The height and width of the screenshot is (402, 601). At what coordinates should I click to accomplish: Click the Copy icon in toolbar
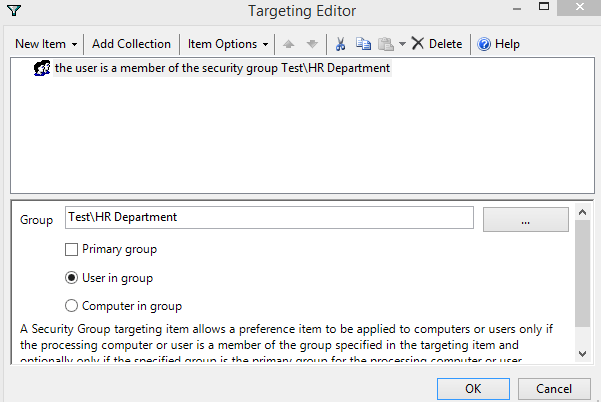[x=363, y=44]
